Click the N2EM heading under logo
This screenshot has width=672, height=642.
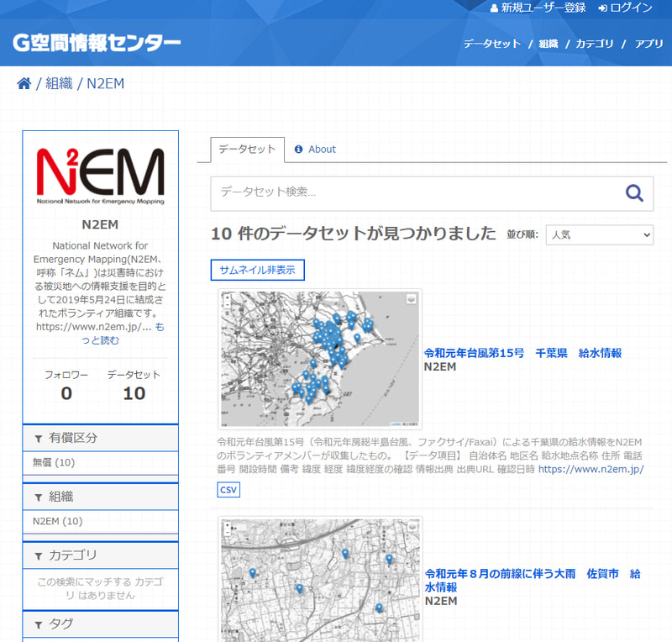click(100, 224)
